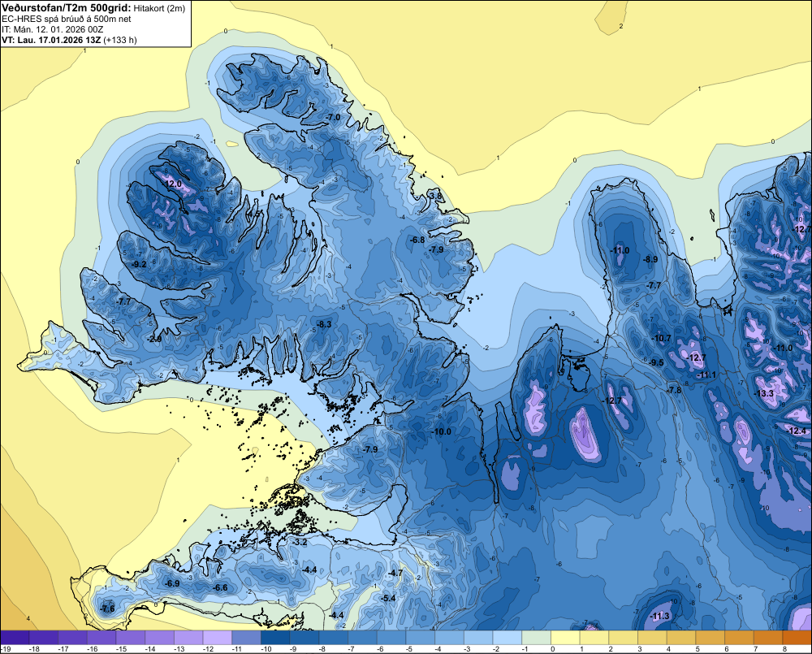Click the -19 legend scale label
Image resolution: width=812 pixels, height=654 pixels.
6,649
